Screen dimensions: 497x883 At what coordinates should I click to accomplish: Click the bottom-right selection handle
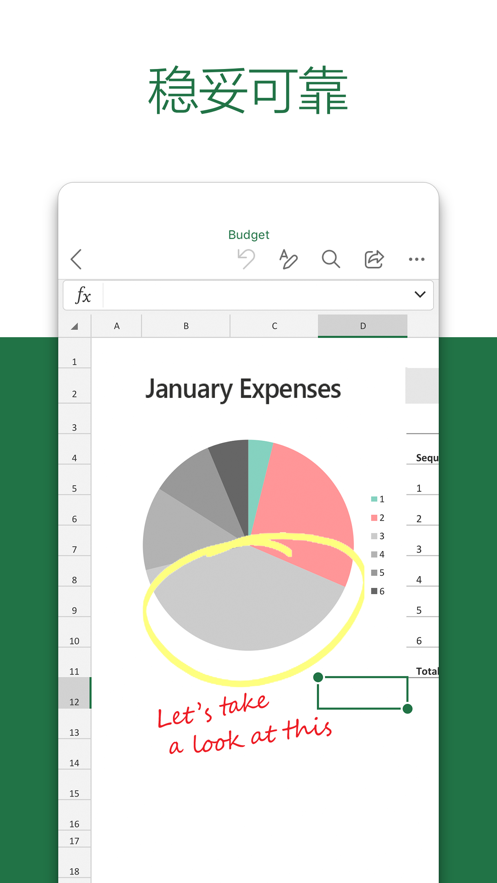(x=408, y=708)
